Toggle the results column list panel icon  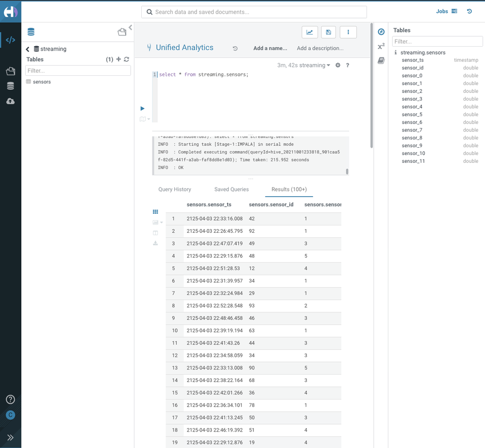coord(155,233)
